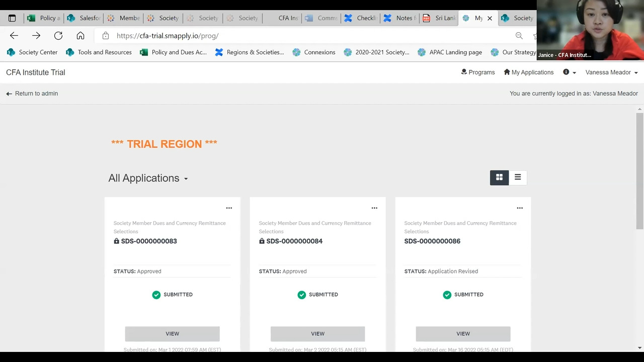Switch to the Membe browser tab

pyautogui.click(x=123, y=18)
